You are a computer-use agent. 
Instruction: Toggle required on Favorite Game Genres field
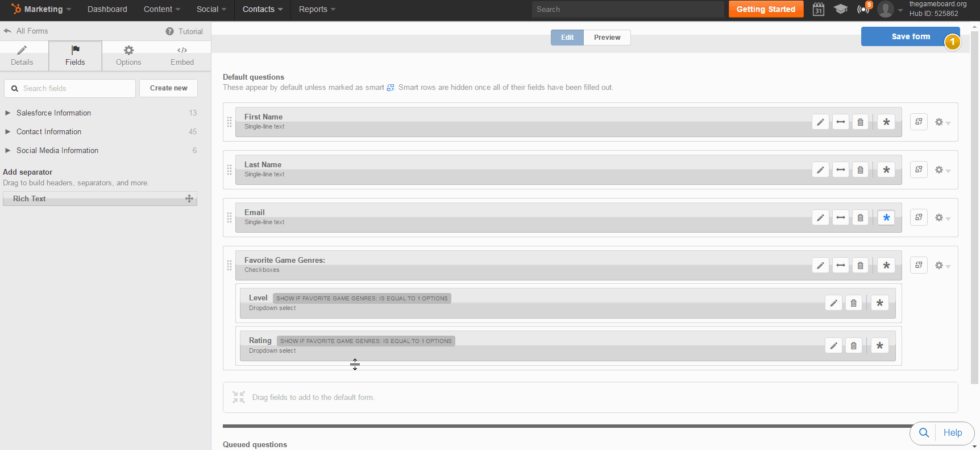coord(886,266)
